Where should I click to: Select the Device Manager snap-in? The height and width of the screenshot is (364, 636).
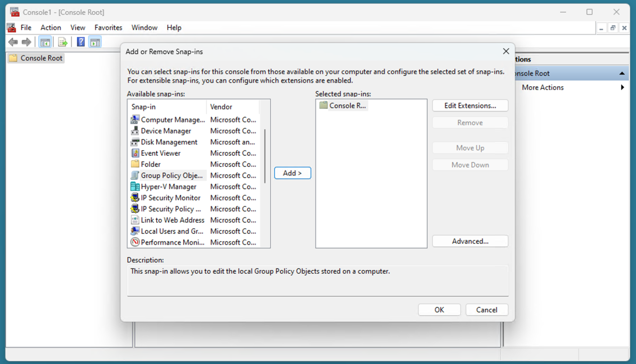tap(166, 131)
